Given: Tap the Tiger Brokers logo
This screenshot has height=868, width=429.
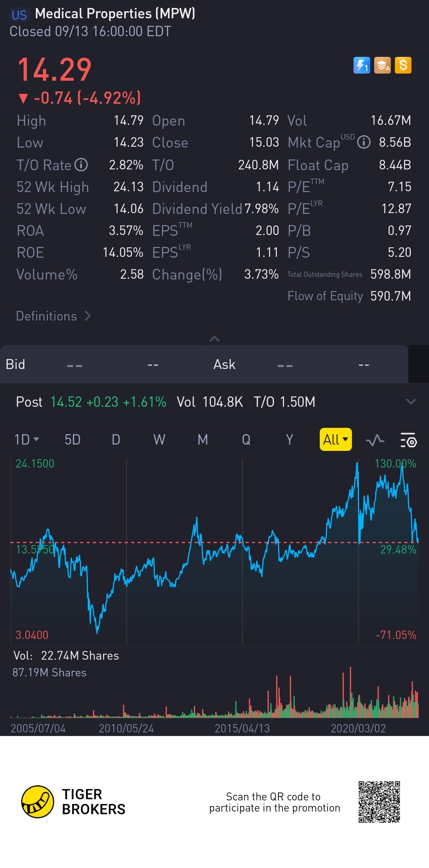Looking at the screenshot, I should [x=38, y=802].
